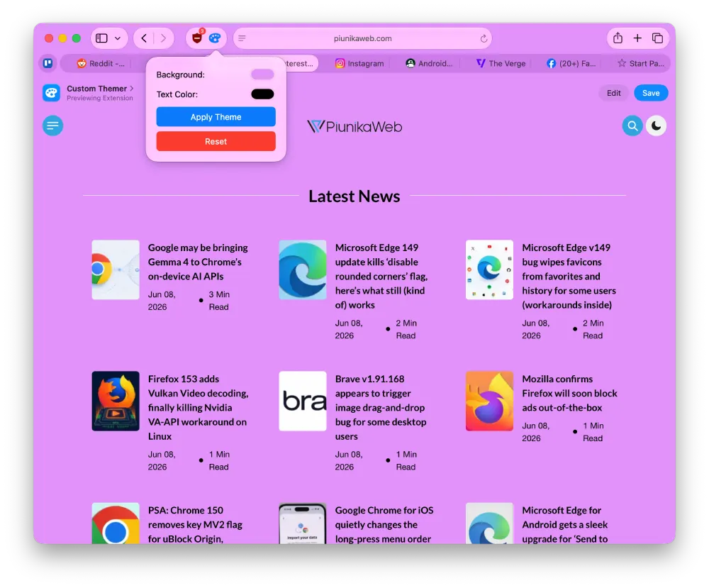Click the Apply Theme button

(x=216, y=117)
